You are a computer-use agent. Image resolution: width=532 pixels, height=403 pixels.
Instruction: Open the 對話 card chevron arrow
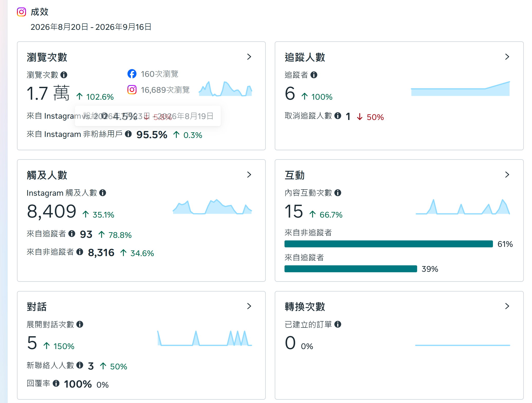point(249,306)
